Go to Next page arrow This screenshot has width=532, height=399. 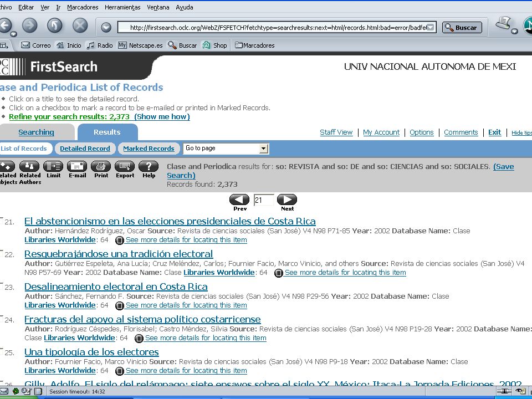click(x=287, y=199)
